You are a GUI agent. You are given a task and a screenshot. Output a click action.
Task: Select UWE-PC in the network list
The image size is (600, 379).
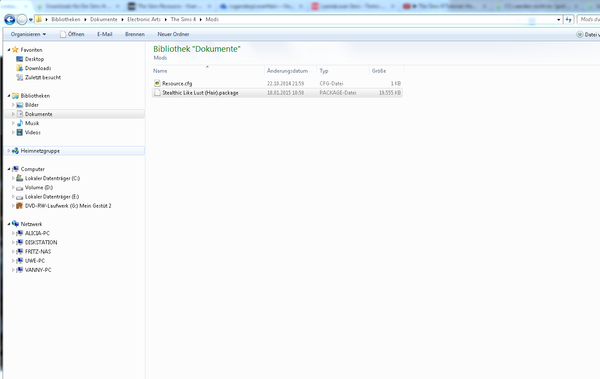pos(35,261)
